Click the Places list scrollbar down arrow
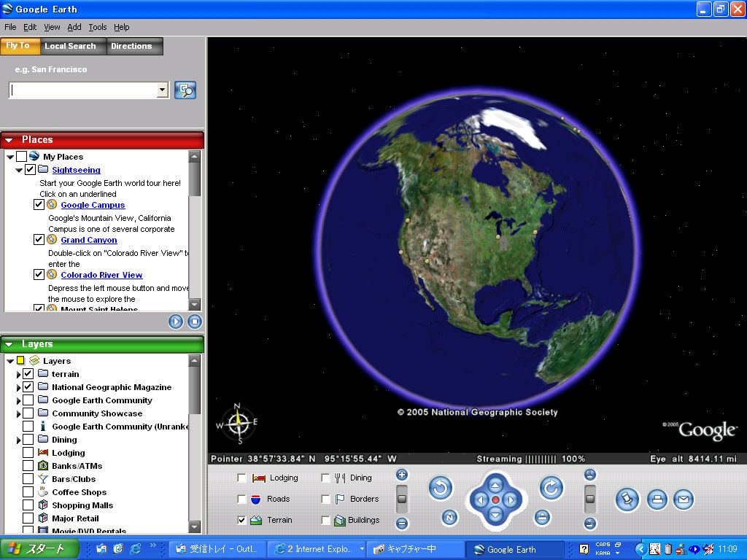Image resolution: width=747 pixels, height=560 pixels. coord(194,304)
